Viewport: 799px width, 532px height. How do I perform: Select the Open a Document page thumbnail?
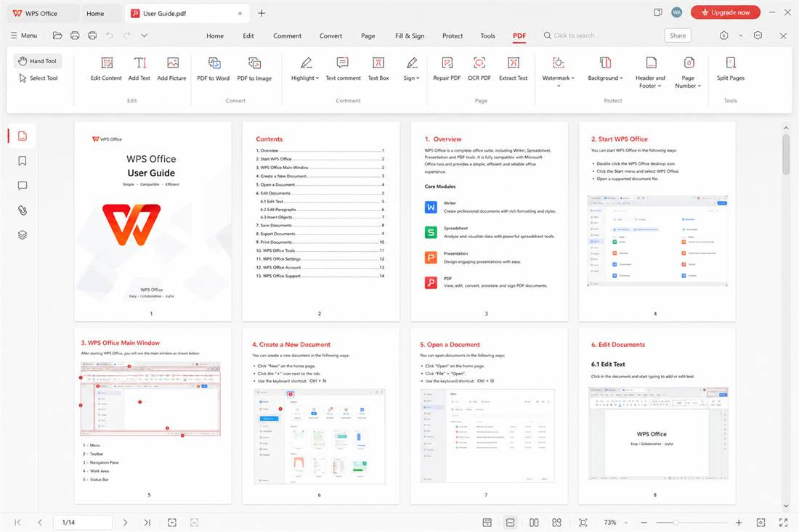tap(489, 416)
